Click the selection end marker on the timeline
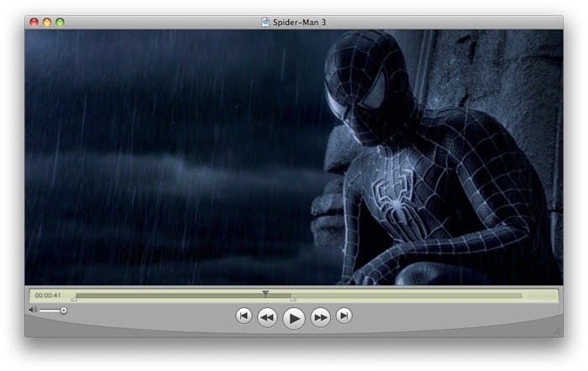This screenshot has width=588, height=371. pyautogui.click(x=293, y=298)
